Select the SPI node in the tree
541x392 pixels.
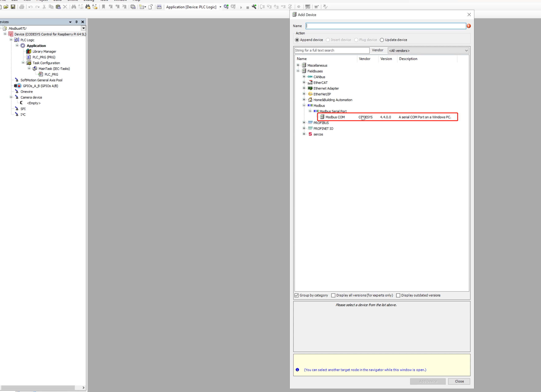pos(23,109)
